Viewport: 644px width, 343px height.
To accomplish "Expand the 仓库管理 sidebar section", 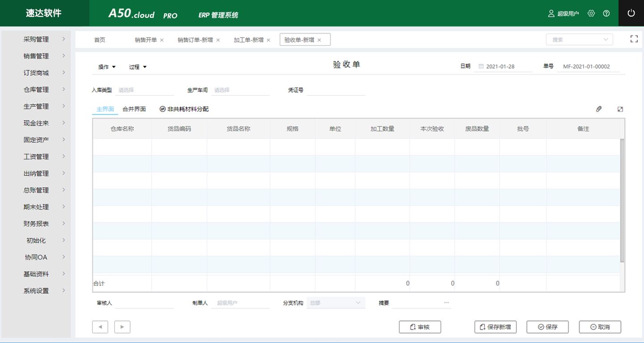I will [35, 89].
